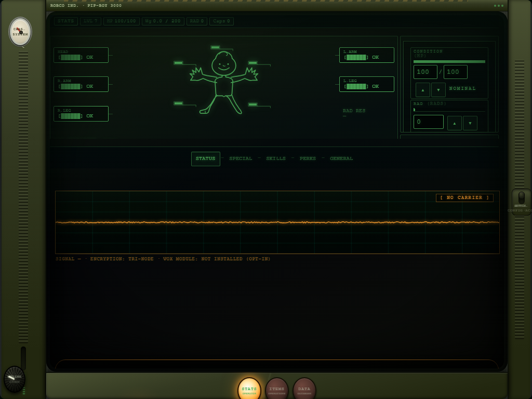Click the ENCRYPTION: TRI-NODE status text

[122, 259]
